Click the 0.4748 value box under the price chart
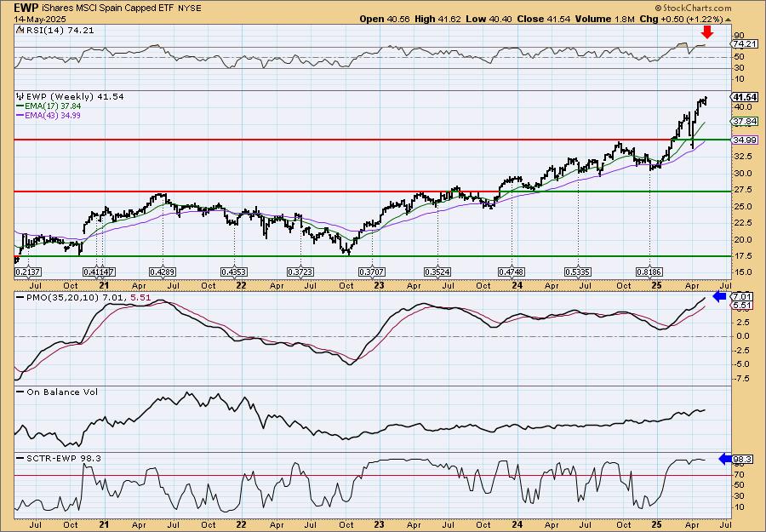 pos(512,272)
